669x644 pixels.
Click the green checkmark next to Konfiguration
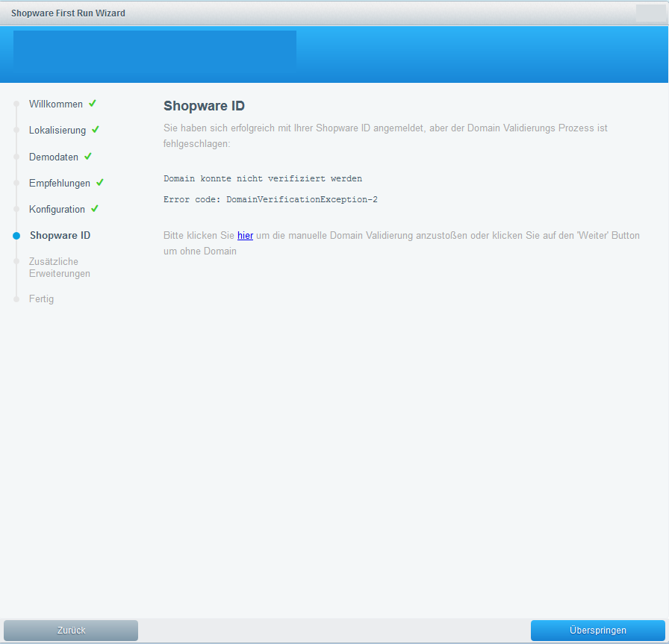(x=95, y=208)
